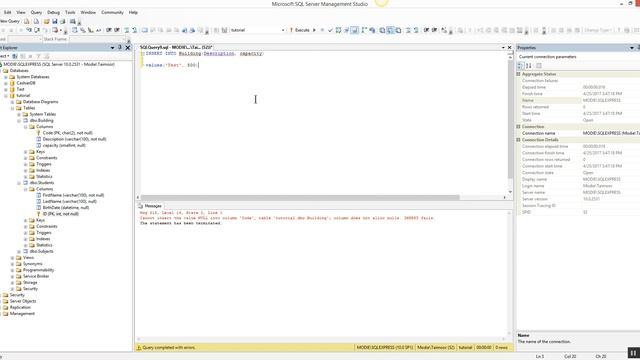Viewport: 640px width, 360px height.
Task: Open the Debug menu
Action: coord(53,13)
